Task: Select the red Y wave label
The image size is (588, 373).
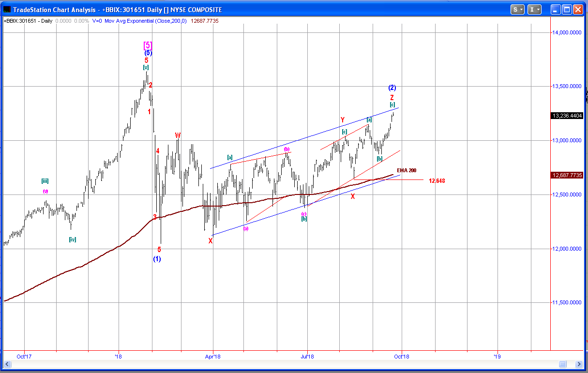Action: pos(342,119)
